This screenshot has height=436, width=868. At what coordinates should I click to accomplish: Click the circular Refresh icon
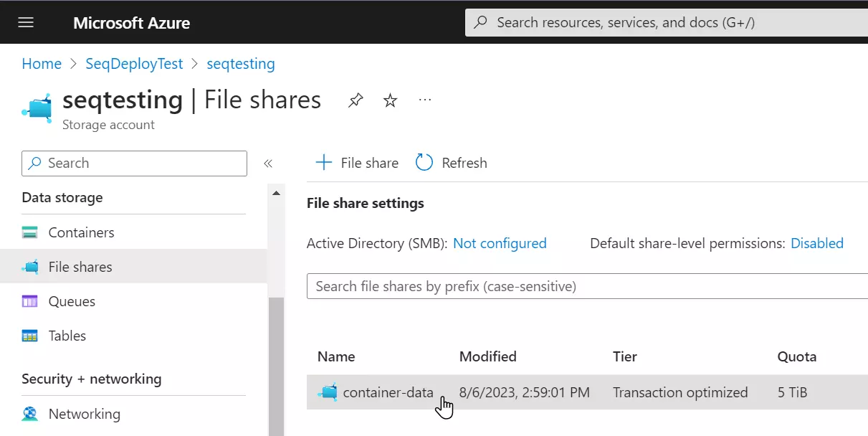424,163
